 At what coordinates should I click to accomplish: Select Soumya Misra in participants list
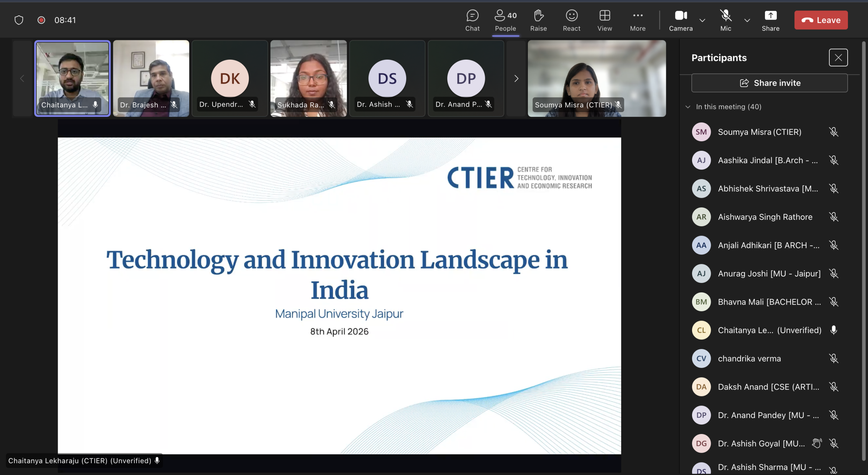coord(759,132)
